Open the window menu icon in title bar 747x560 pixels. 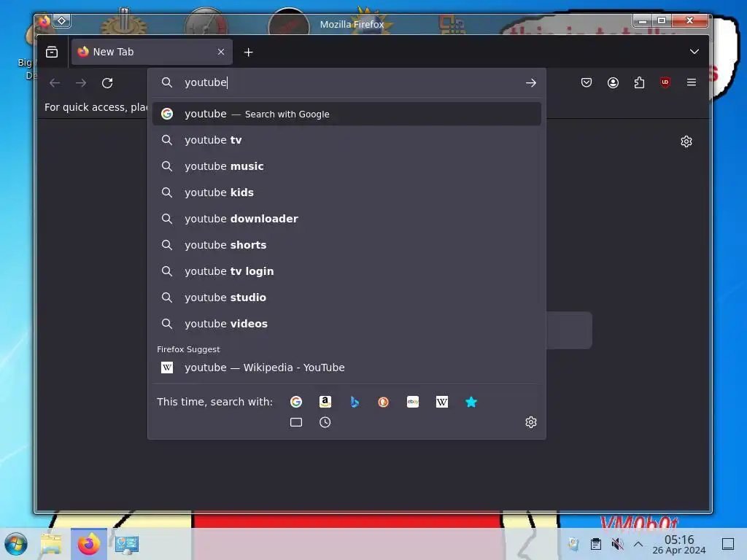[44, 21]
